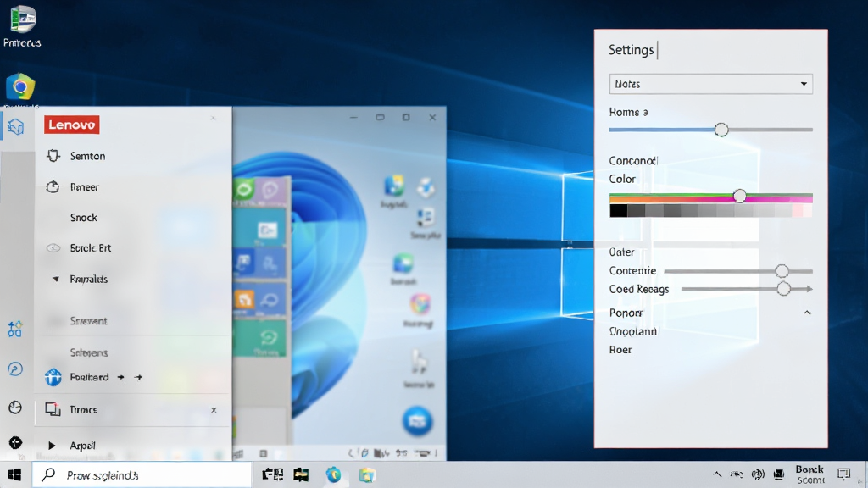The height and width of the screenshot is (488, 868).
Task: Open the Lenovo logo in menu header
Action: point(72,125)
